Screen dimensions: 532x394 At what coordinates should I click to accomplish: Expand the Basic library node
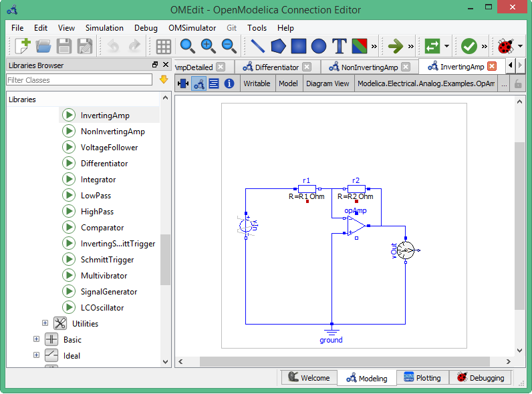coord(37,339)
